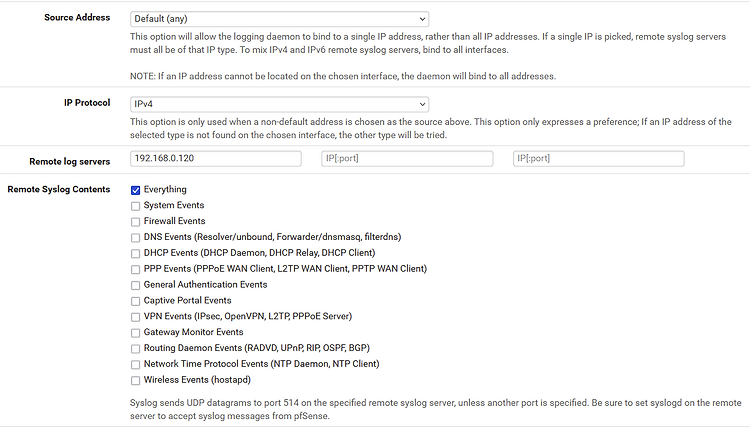Check the DNS Events checkbox
Viewport: 750px width, 427px height.
[x=135, y=238]
